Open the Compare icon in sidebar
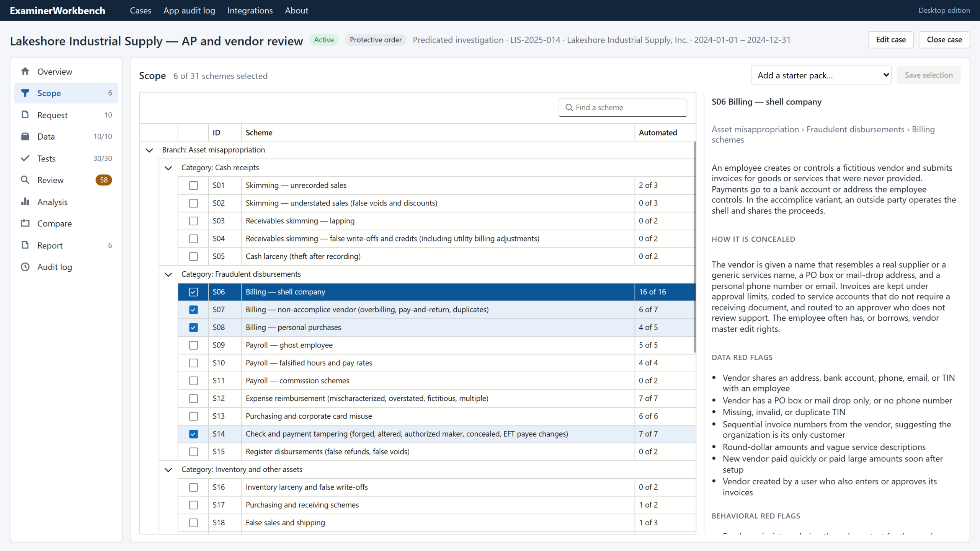This screenshot has height=551, width=980. pyautogui.click(x=25, y=223)
